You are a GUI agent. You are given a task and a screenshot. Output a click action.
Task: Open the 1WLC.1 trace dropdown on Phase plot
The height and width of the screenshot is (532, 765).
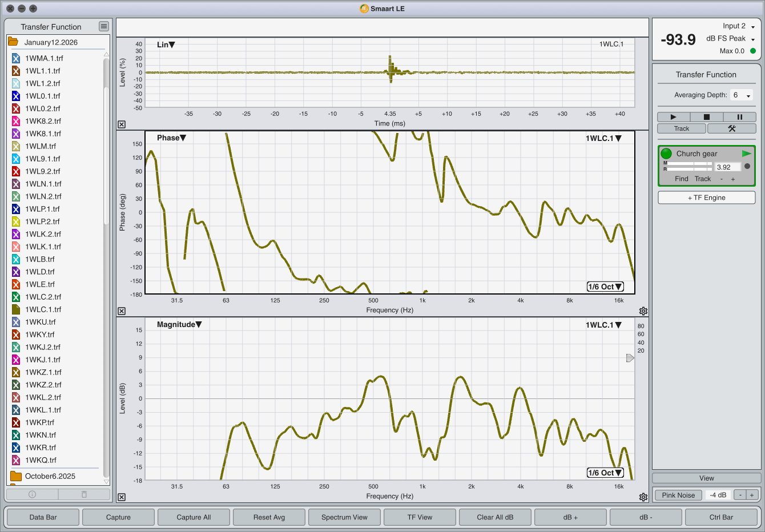click(x=603, y=138)
